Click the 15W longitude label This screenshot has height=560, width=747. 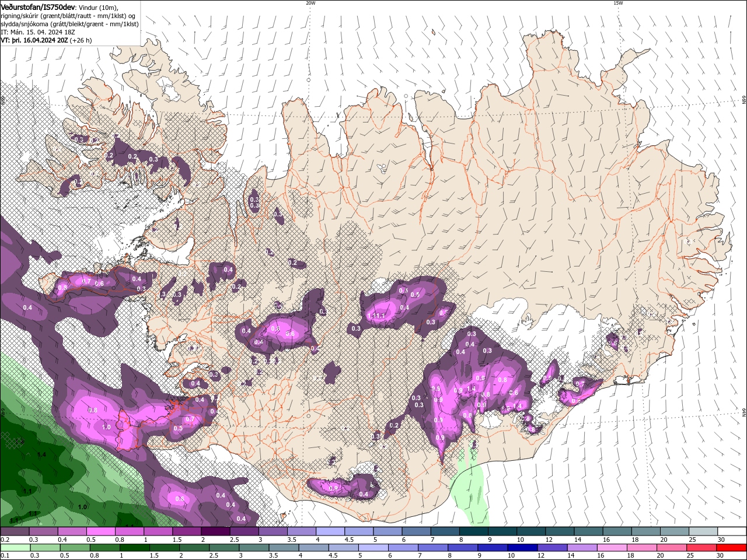[618, 3]
